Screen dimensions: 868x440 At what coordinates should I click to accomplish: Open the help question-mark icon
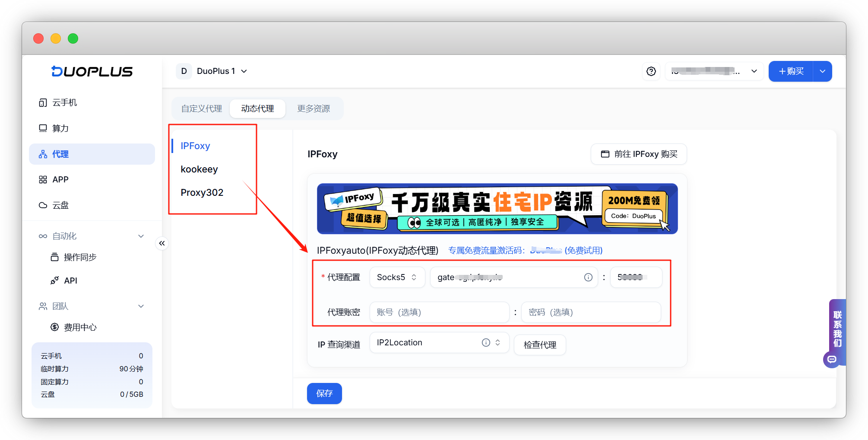coord(651,71)
